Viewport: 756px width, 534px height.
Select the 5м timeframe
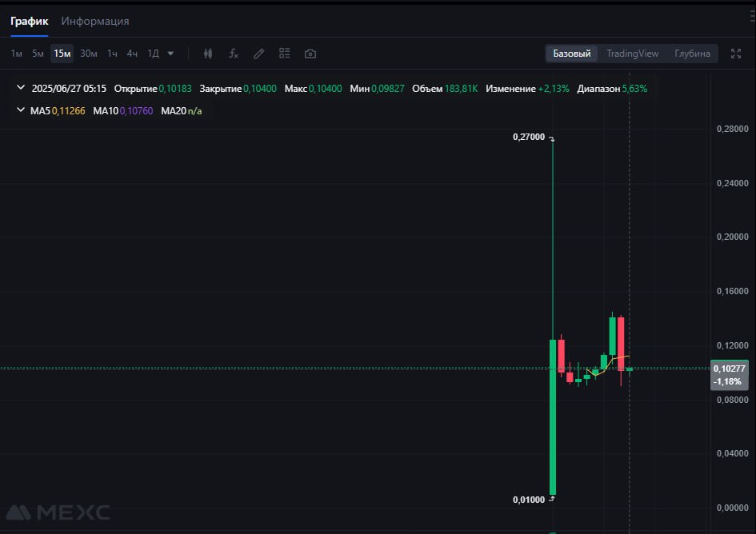point(38,54)
